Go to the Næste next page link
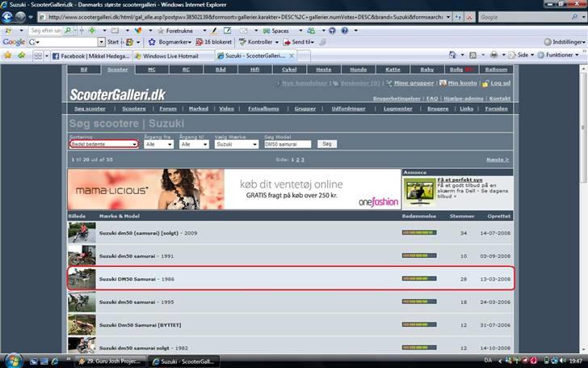The width and height of the screenshot is (588, 368). [497, 160]
